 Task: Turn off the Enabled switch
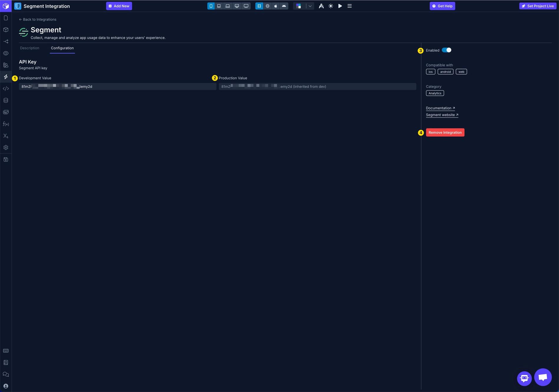(446, 50)
